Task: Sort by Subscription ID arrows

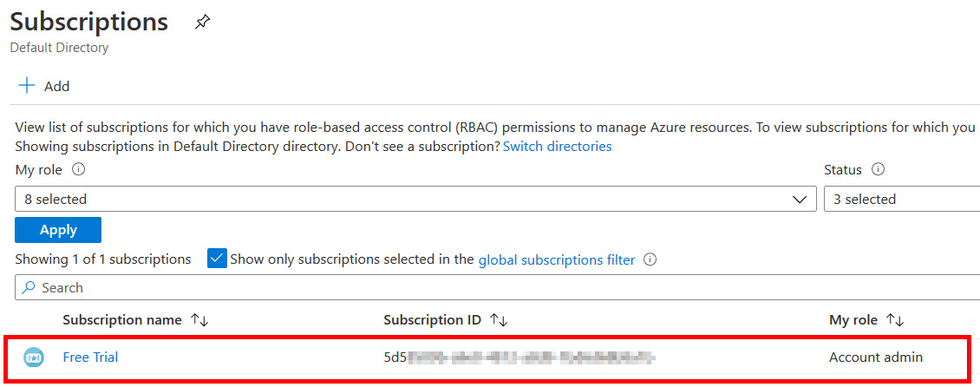Action: 499,320
